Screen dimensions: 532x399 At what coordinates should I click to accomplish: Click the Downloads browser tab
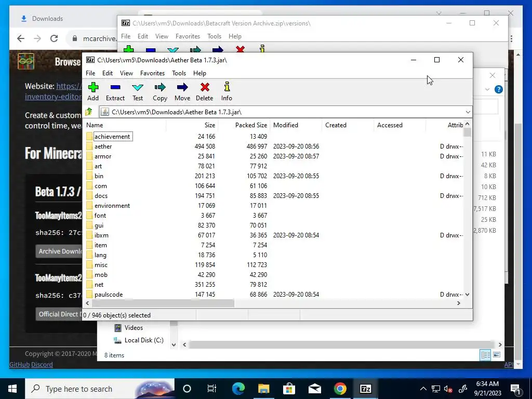pyautogui.click(x=47, y=19)
